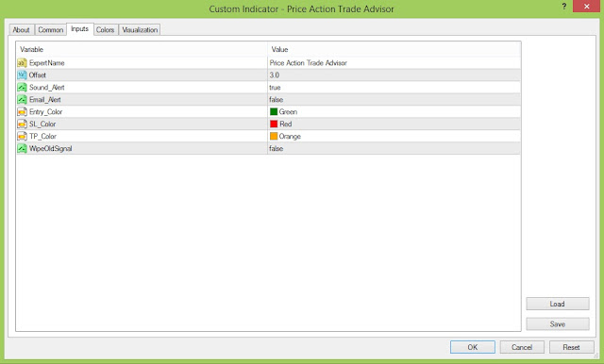Click the Variable column header
Screen dimensions: 604x364
click(x=142, y=49)
